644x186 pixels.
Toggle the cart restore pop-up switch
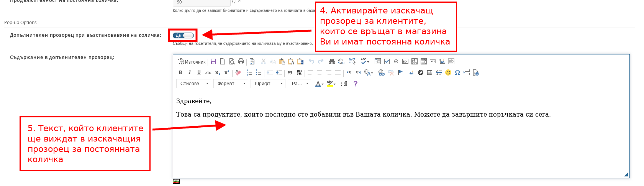184,35
